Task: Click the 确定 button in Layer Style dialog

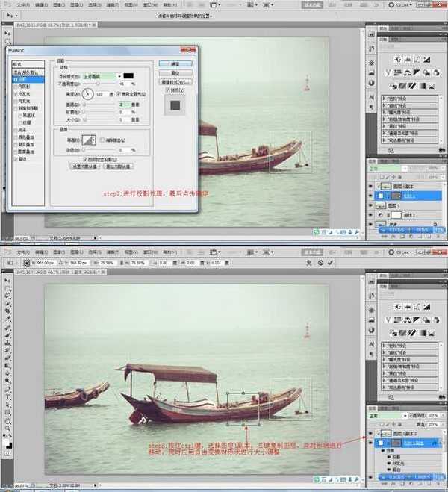Action: 175,63
